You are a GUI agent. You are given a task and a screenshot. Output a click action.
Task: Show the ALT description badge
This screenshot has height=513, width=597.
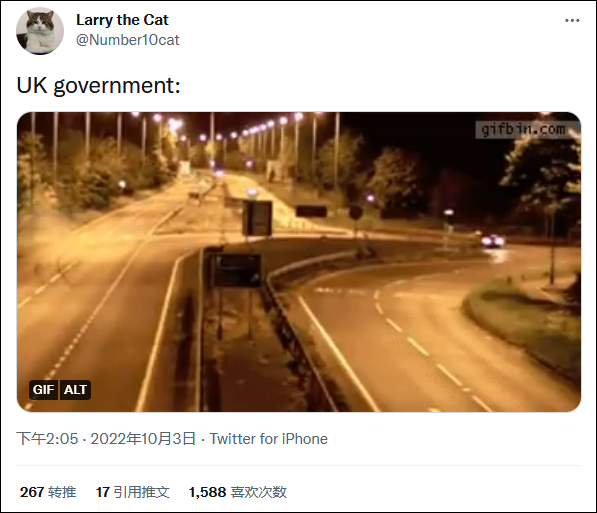pos(75,390)
